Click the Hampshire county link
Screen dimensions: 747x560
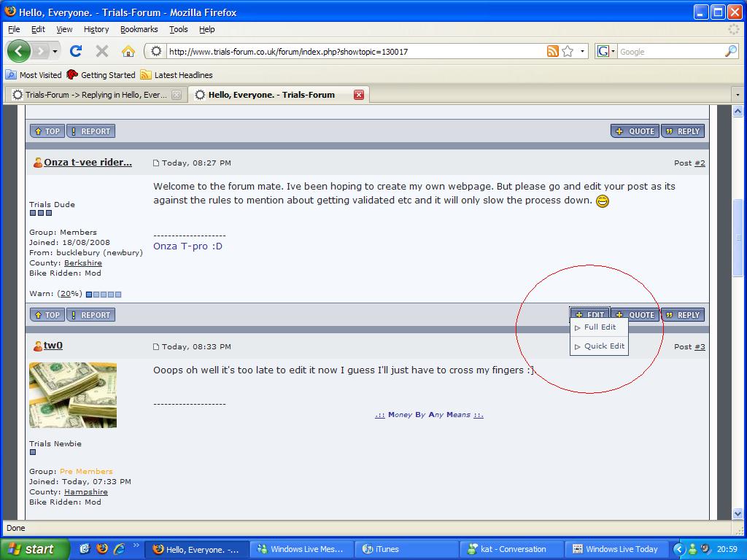point(86,492)
